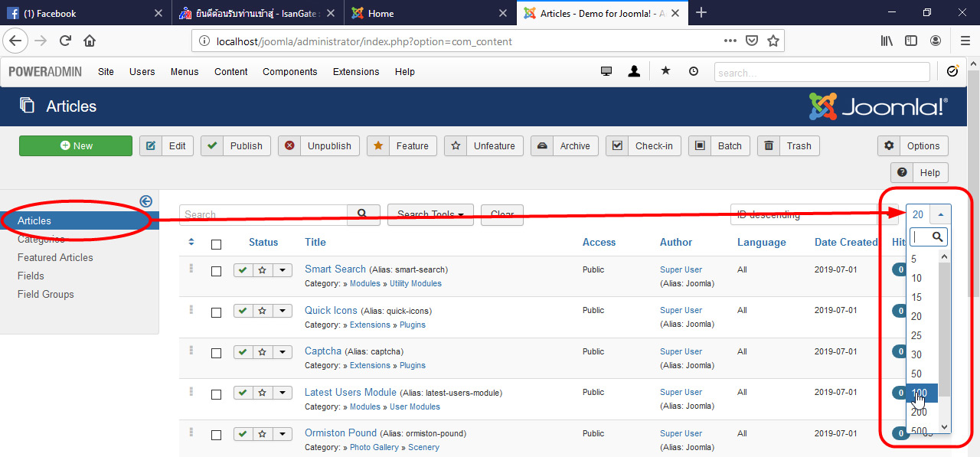
Task: Open the Search Tools dropdown
Action: [430, 214]
